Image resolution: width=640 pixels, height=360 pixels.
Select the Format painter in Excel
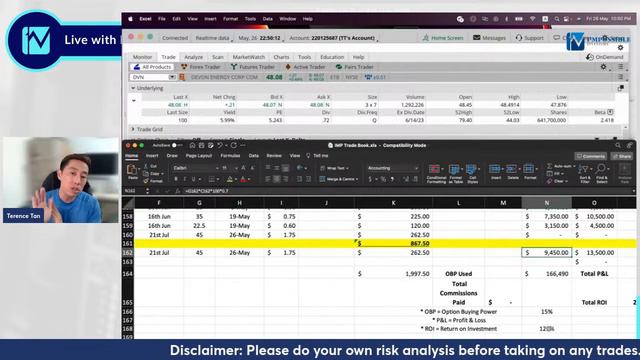coord(153,180)
